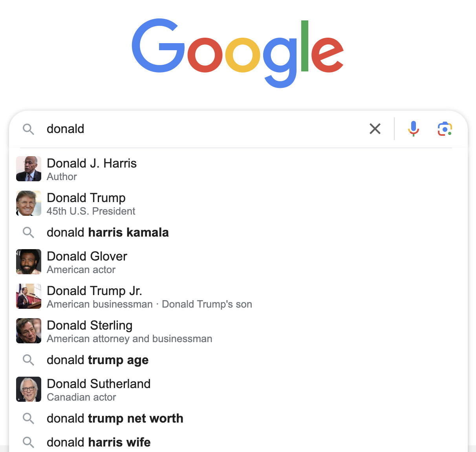Click the search icon beside 'donald trump net worth'
This screenshot has width=476, height=452.
[x=28, y=418]
